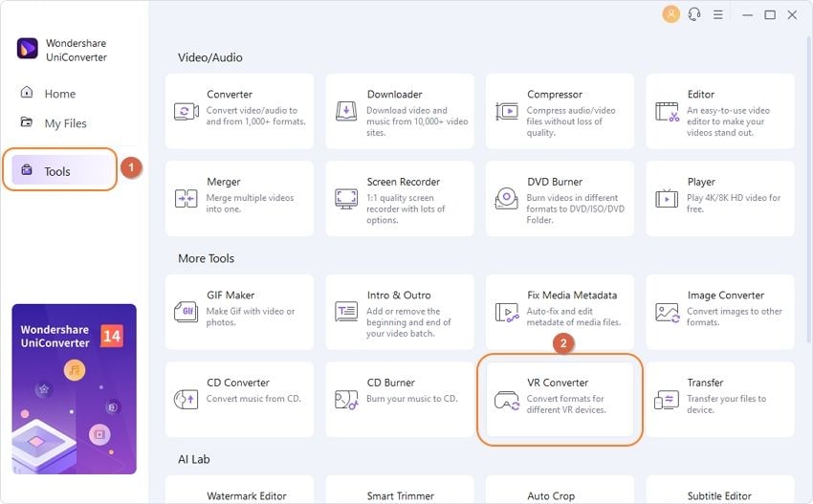Open My Files in the sidebar
Image resolution: width=813 pixels, height=504 pixels.
pyautogui.click(x=65, y=123)
